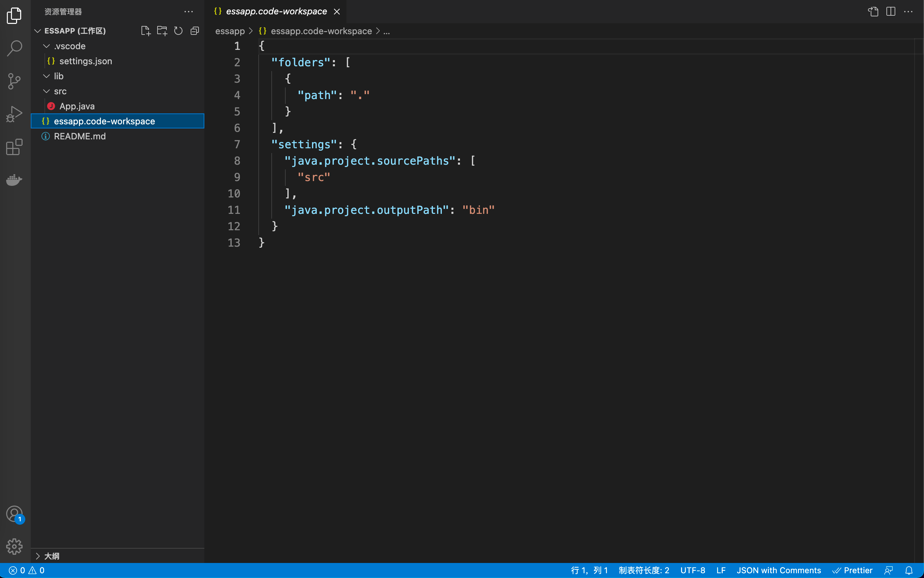Image resolution: width=924 pixels, height=578 pixels.
Task: Collapse the src folder
Action: coord(46,91)
